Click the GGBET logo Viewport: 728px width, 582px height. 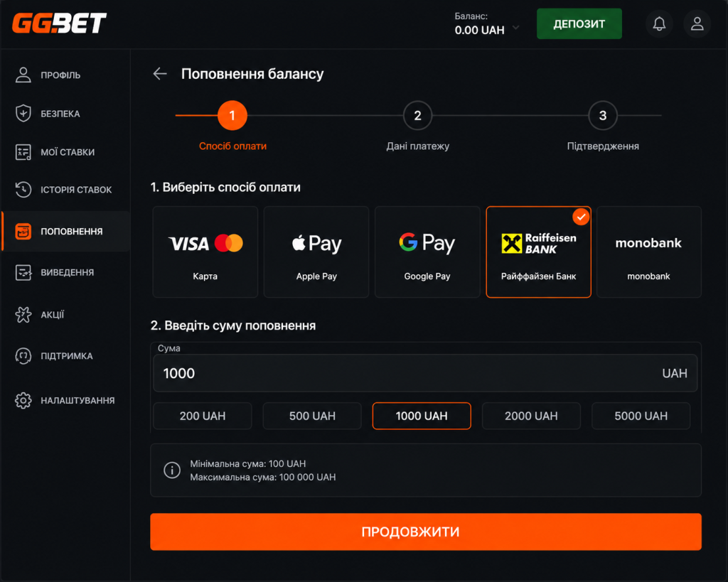pyautogui.click(x=59, y=23)
